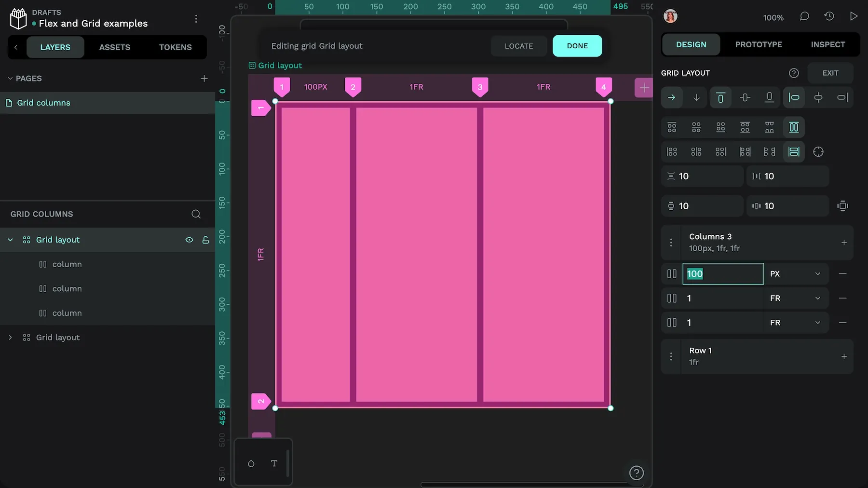868x488 pixels.
Task: Lock the Grid layout layer
Action: (205, 240)
